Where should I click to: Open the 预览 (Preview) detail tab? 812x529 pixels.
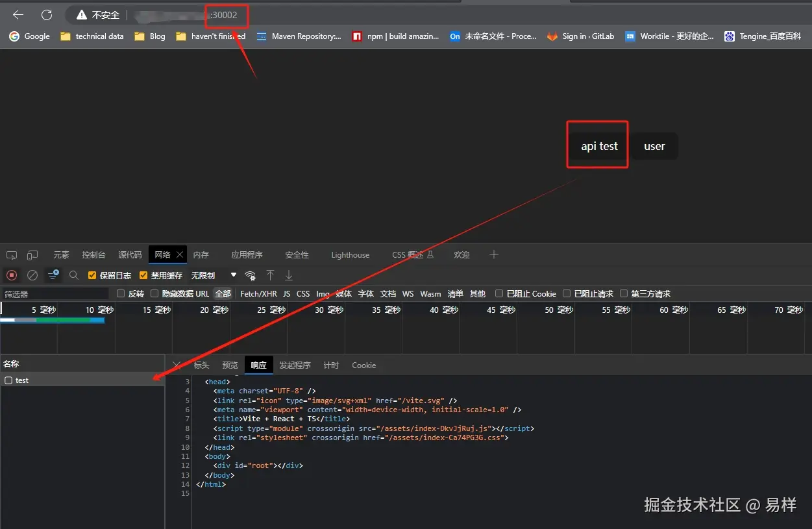tap(230, 365)
